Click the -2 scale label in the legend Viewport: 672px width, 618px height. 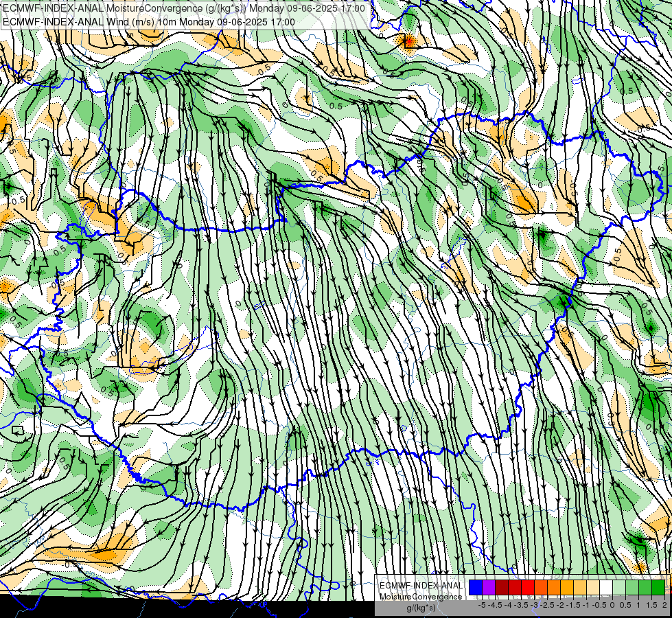coord(560,605)
